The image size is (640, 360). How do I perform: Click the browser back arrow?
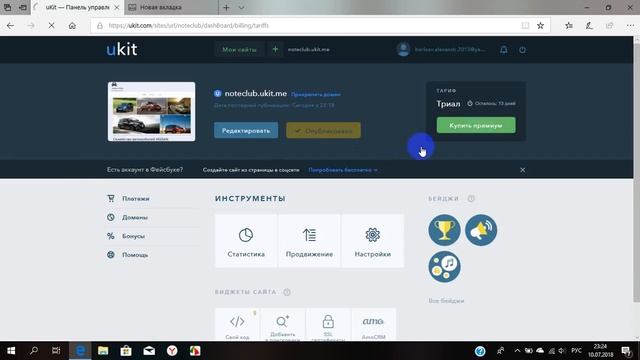click(x=10, y=25)
